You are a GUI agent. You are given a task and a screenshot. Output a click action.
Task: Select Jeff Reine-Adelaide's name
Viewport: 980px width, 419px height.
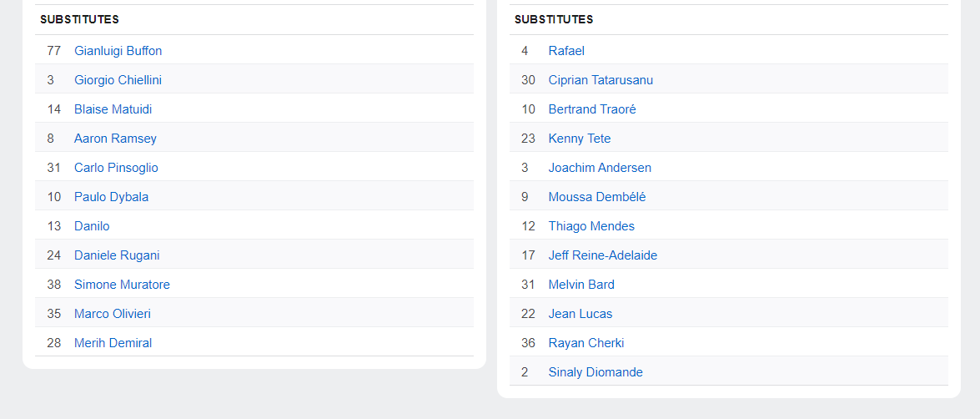pos(603,255)
